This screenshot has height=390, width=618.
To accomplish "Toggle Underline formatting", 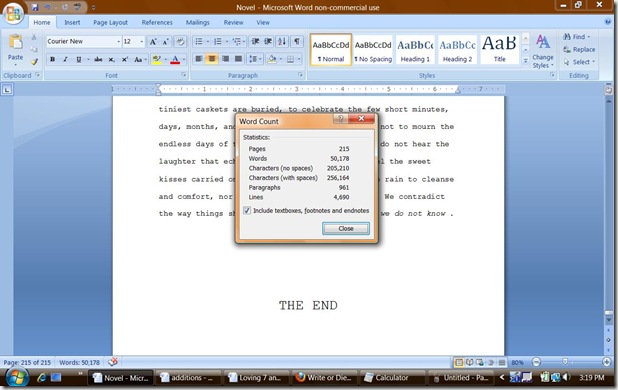I will click(x=78, y=59).
